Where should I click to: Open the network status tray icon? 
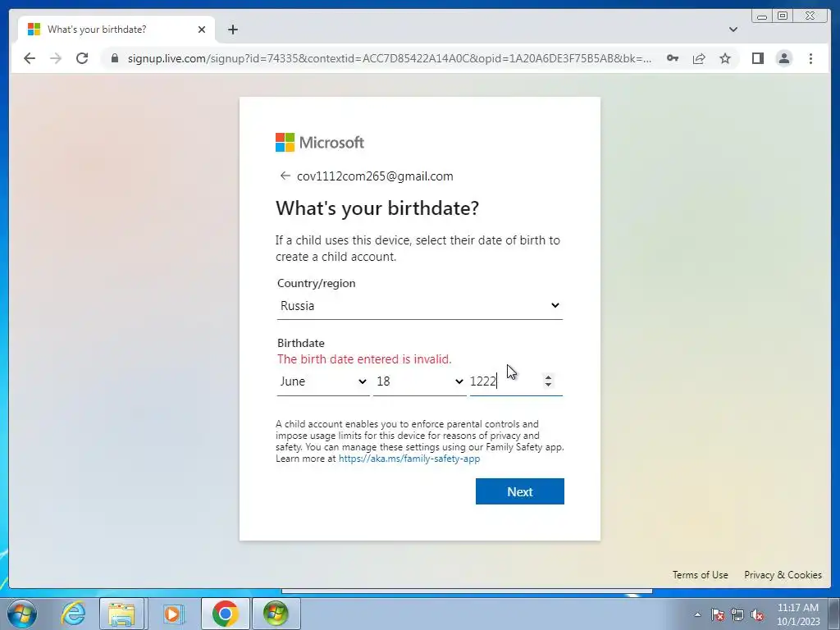(x=737, y=614)
